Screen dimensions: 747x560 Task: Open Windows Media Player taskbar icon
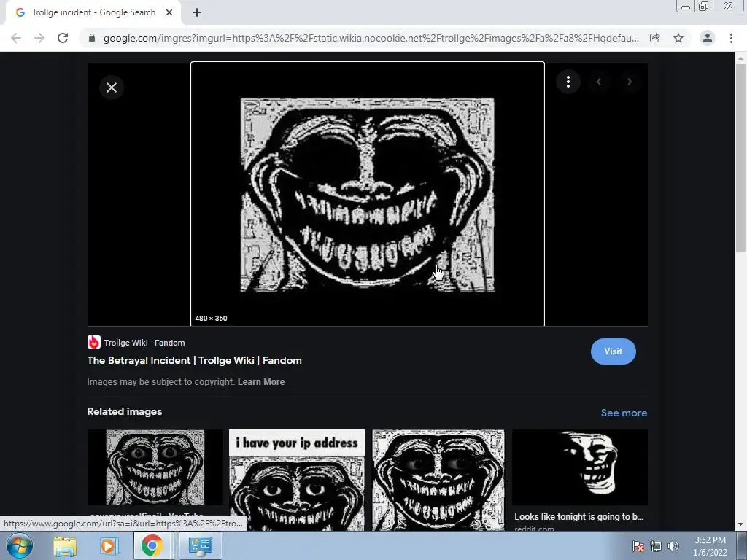click(x=109, y=546)
